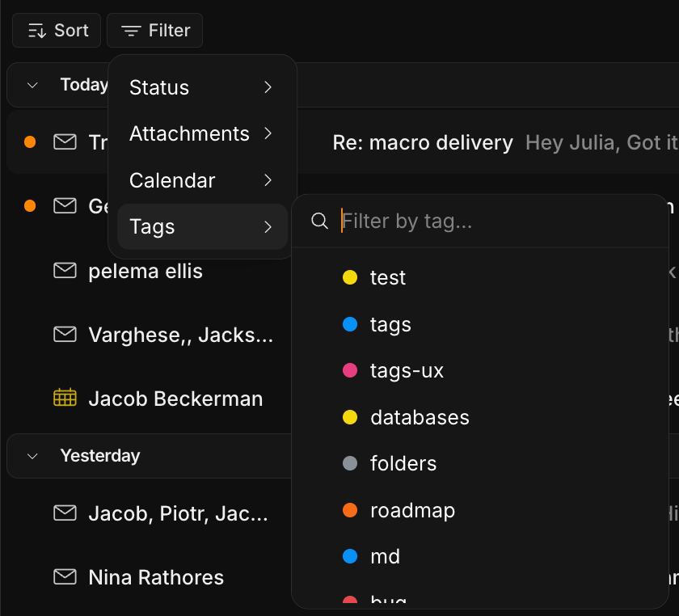Click the orange dot beside roadmap

click(350, 510)
